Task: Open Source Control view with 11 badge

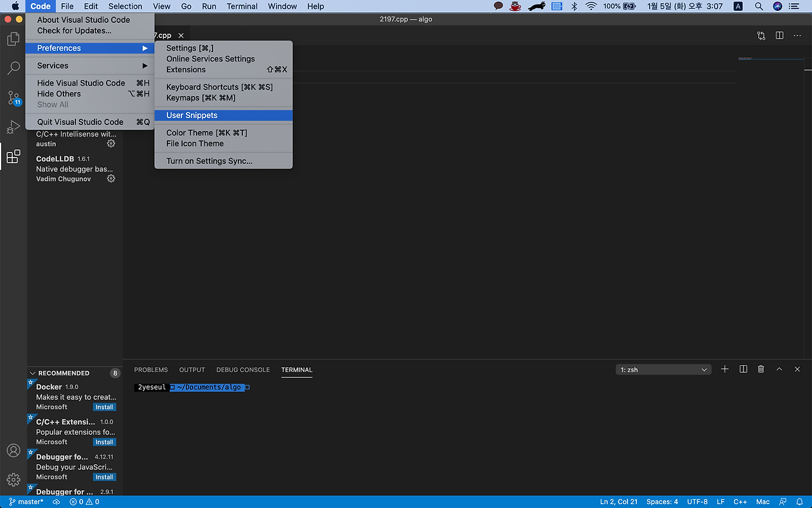Action: pos(13,98)
